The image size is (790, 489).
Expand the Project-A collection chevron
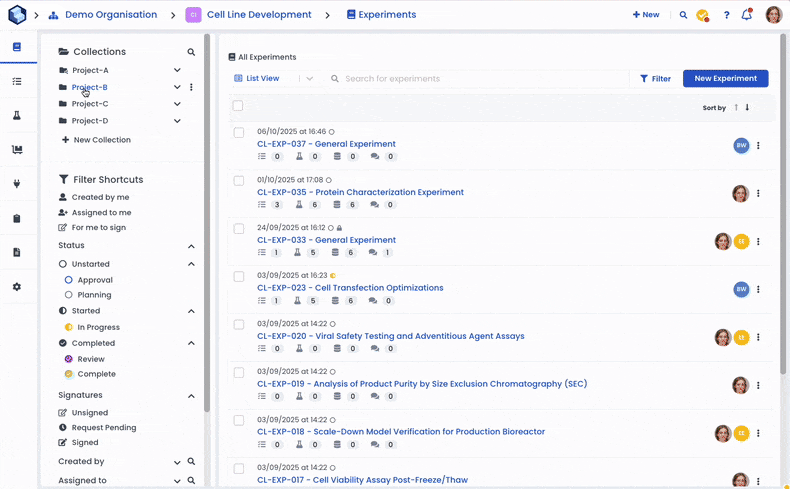pos(177,70)
